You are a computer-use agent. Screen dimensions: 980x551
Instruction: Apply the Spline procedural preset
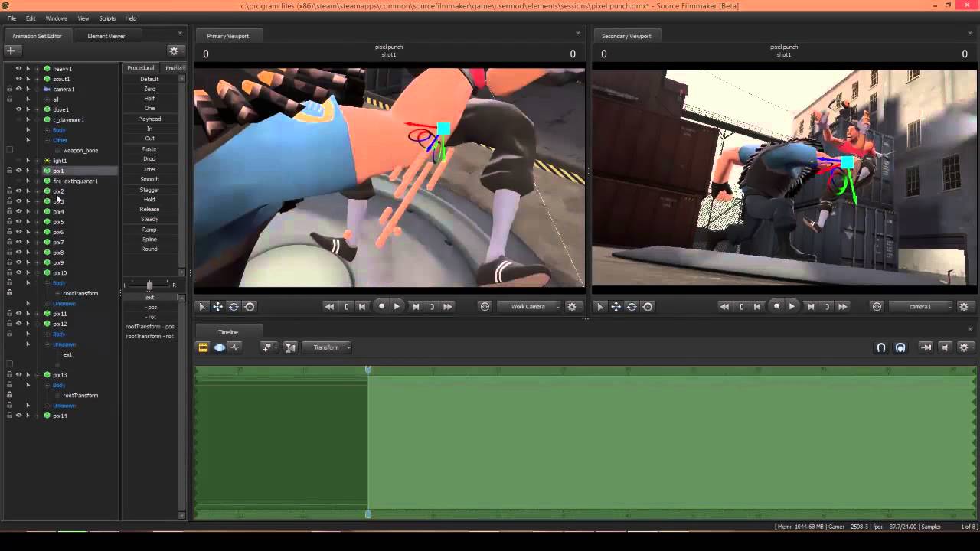coord(149,239)
